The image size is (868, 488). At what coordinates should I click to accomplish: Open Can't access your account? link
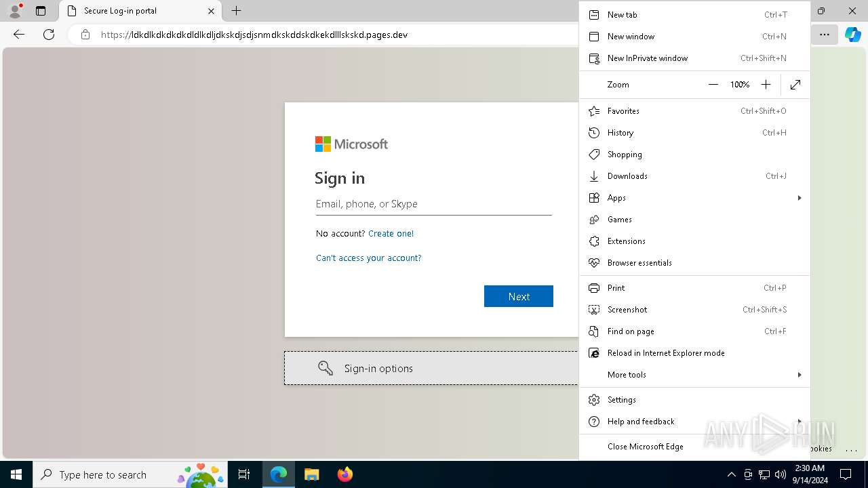pyautogui.click(x=368, y=258)
